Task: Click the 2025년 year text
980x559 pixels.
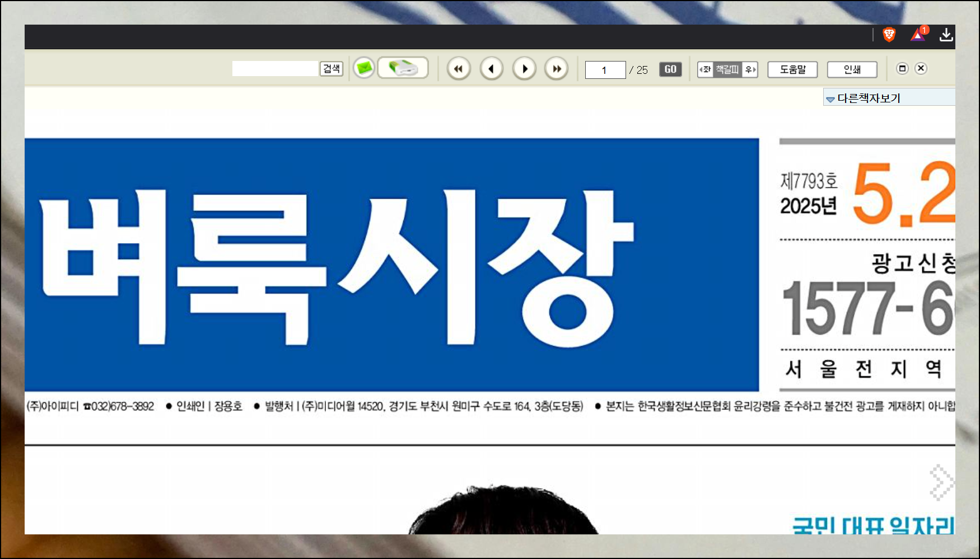Action: [809, 206]
